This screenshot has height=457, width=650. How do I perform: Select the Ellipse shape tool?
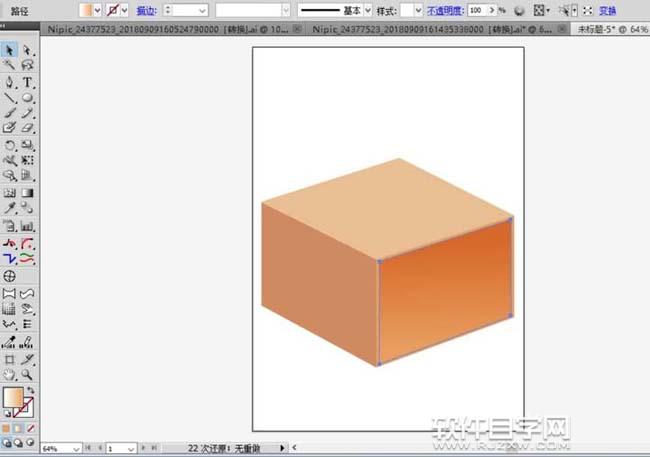(27, 98)
